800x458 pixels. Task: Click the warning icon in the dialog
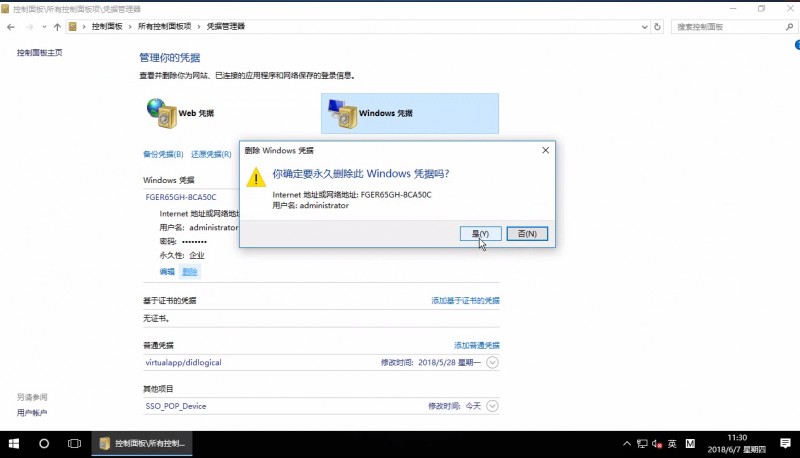[256, 177]
